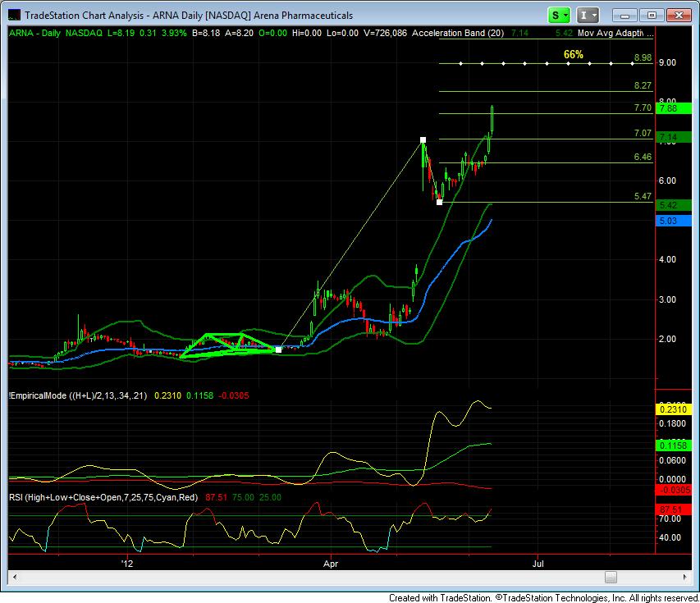This screenshot has width=700, height=603.
Task: Click the green 75.00 RSI overbought value
Action: [243, 497]
